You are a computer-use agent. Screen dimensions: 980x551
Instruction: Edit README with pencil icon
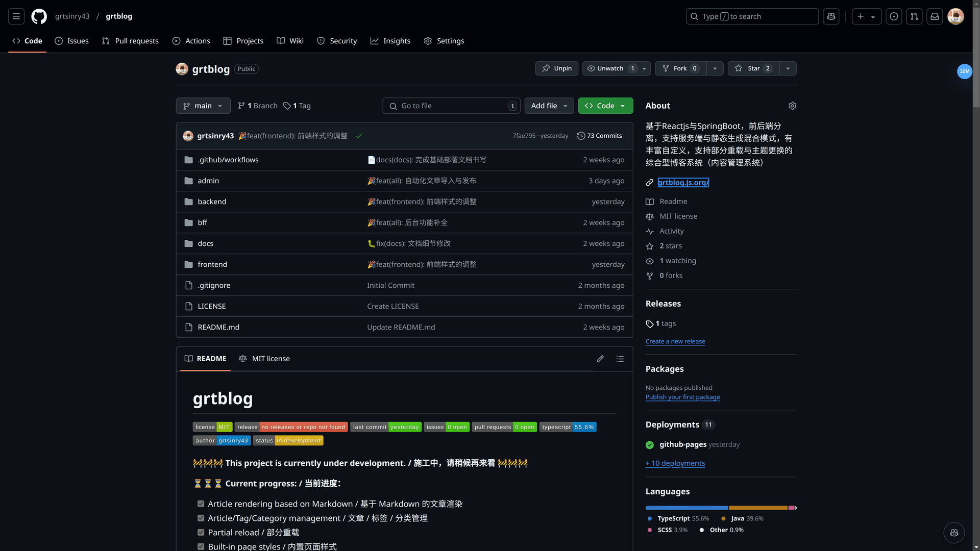(x=600, y=359)
